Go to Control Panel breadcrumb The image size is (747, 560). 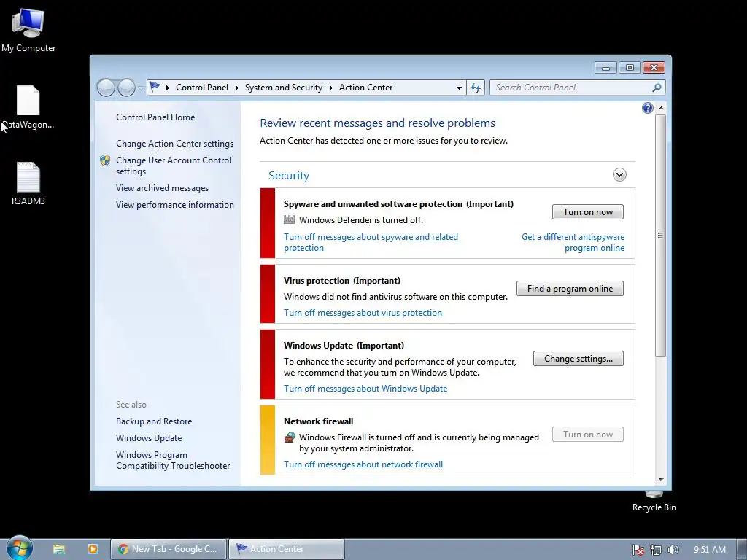tap(202, 87)
